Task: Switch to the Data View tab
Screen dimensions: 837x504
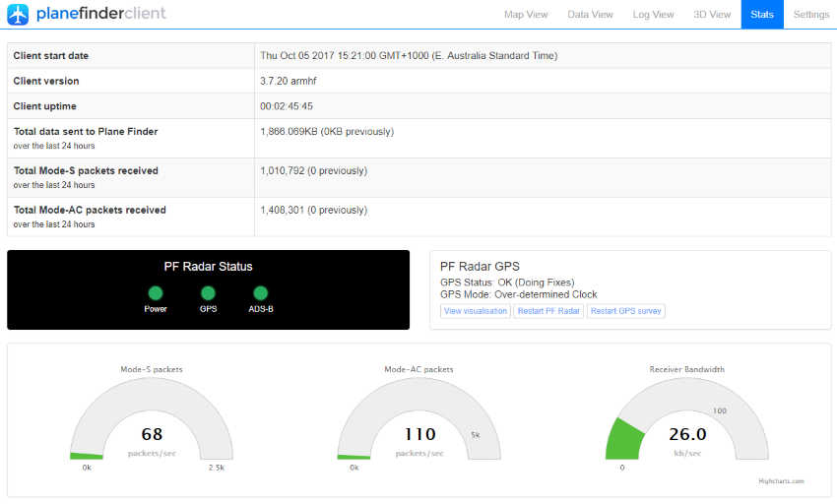Action: (591, 15)
